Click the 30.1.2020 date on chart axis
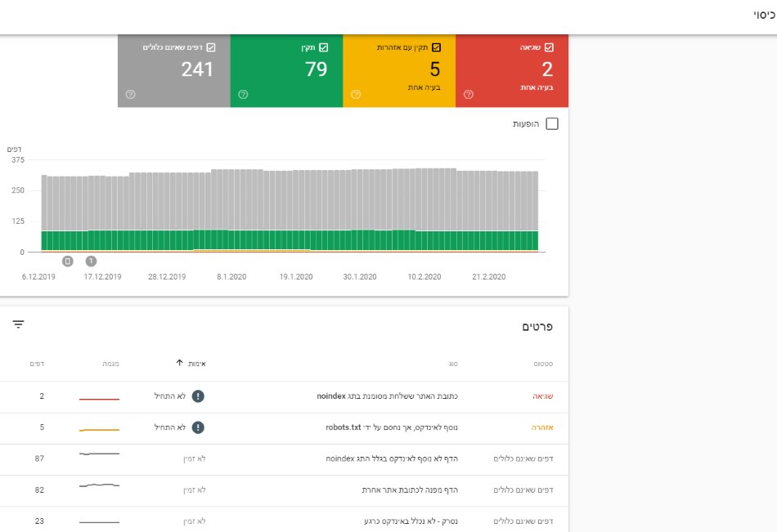 click(x=360, y=277)
